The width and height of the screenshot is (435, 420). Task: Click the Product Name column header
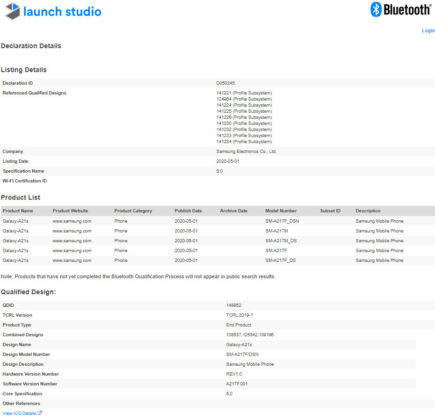pyautogui.click(x=18, y=211)
